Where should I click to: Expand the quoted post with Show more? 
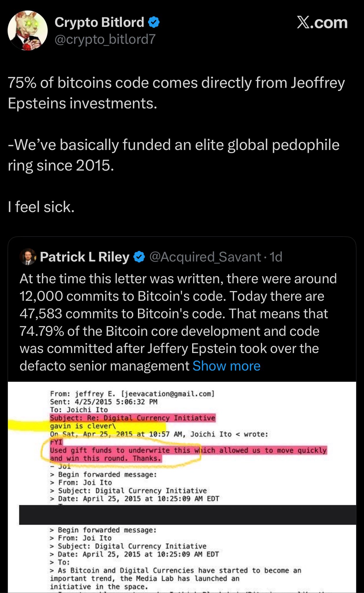[226, 366]
